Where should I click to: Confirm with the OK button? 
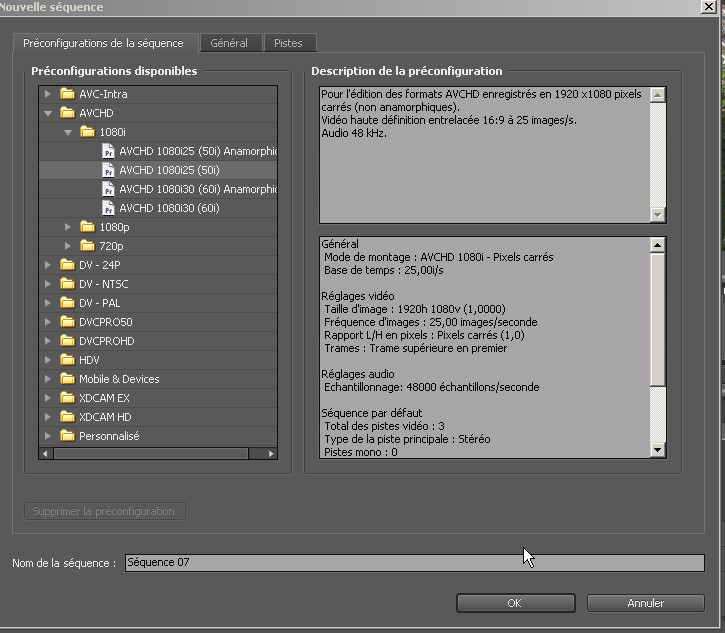pos(516,603)
